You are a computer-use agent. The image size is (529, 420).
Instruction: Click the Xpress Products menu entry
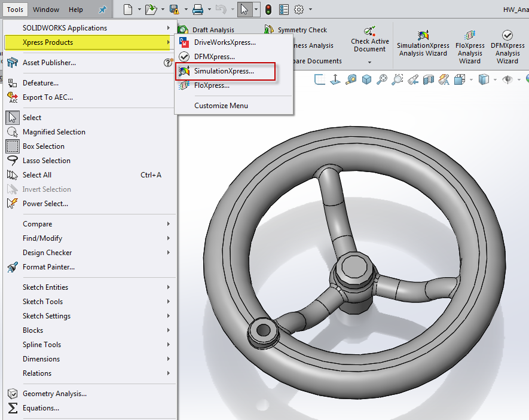[x=87, y=42]
